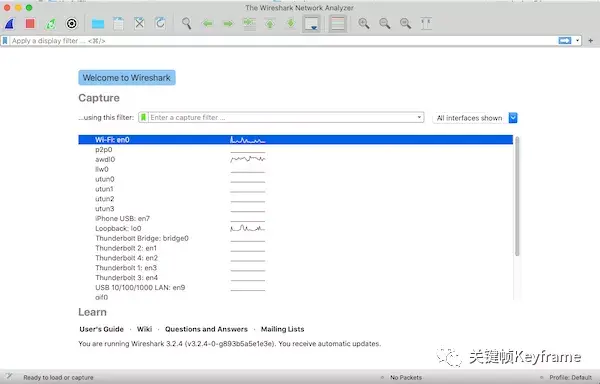Click the No Packets status text
The height and width of the screenshot is (384, 600).
(406, 377)
